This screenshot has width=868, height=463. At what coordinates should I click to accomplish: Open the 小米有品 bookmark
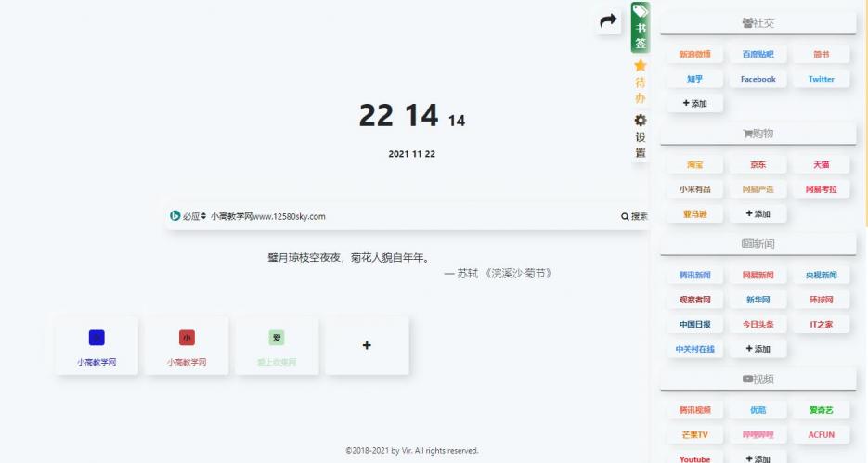point(694,189)
